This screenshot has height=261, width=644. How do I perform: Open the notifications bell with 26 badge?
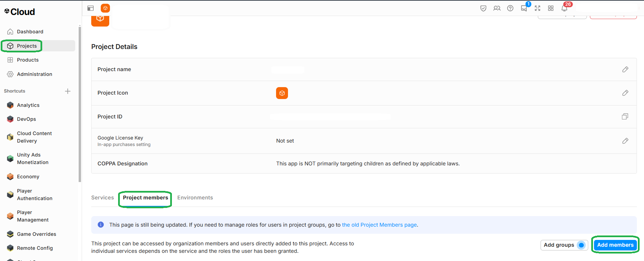(x=564, y=8)
